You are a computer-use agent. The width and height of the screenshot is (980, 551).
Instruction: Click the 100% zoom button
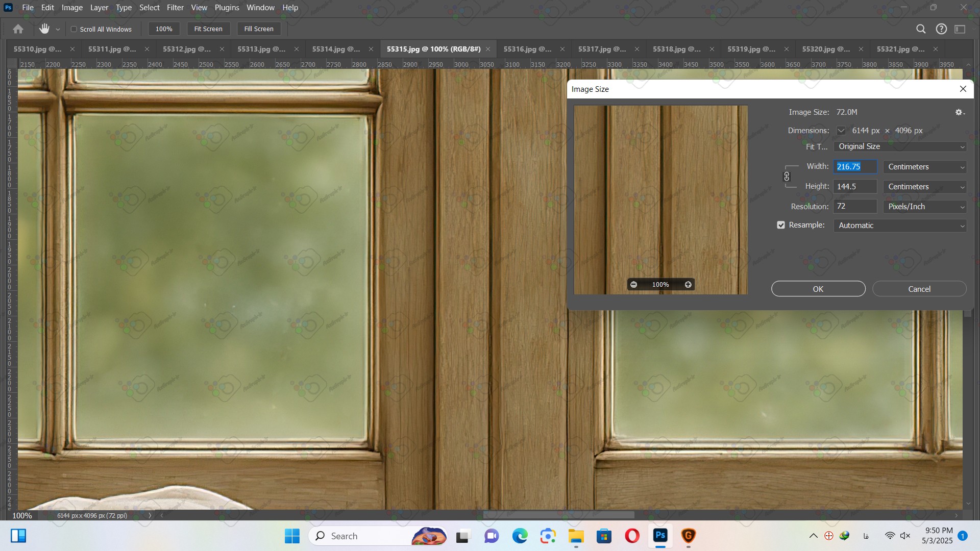tap(164, 29)
